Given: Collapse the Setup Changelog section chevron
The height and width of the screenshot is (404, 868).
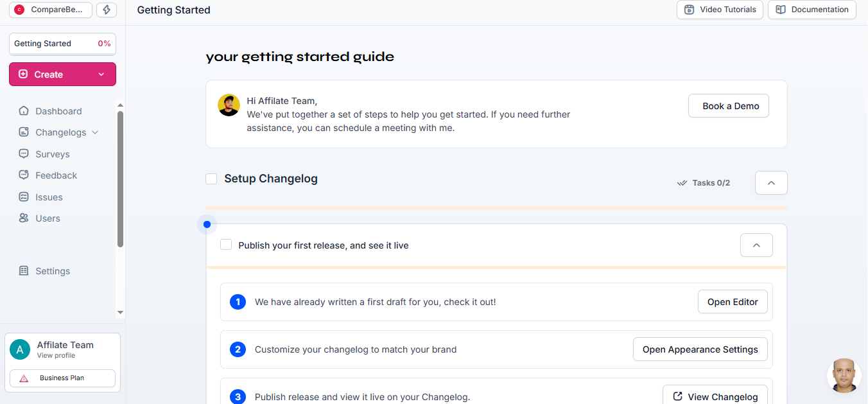Looking at the screenshot, I should point(771,183).
